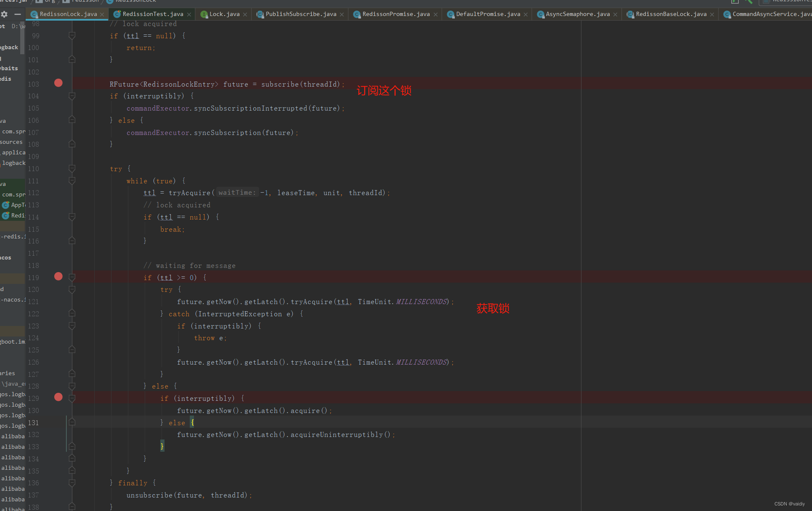The height and width of the screenshot is (511, 812).
Task: Click the RedissonBaseLock.java file icon
Action: pyautogui.click(x=630, y=15)
